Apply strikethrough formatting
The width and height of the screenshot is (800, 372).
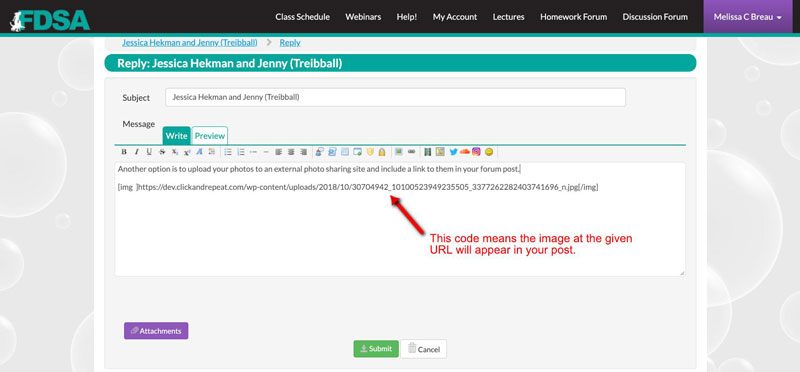tap(162, 152)
